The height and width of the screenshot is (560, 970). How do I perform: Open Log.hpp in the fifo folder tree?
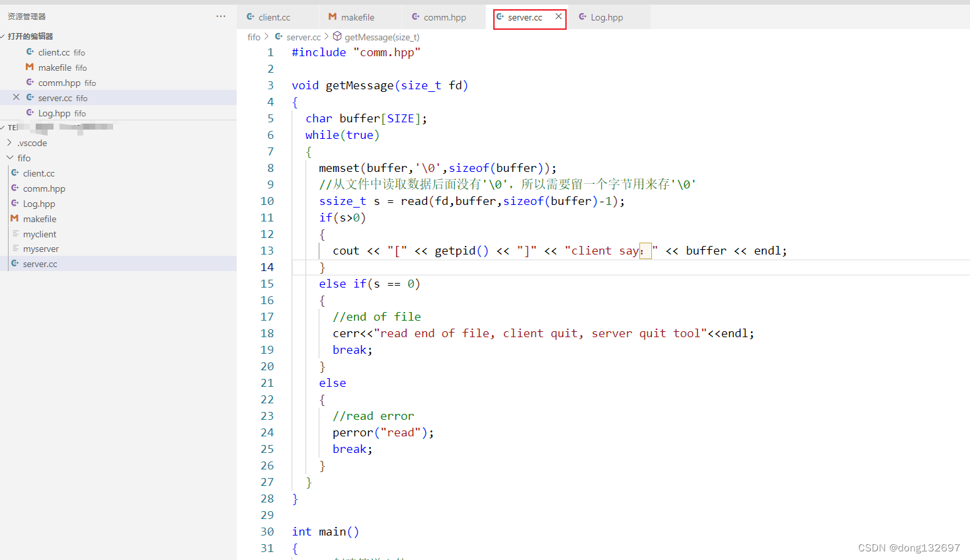pyautogui.click(x=118, y=204)
